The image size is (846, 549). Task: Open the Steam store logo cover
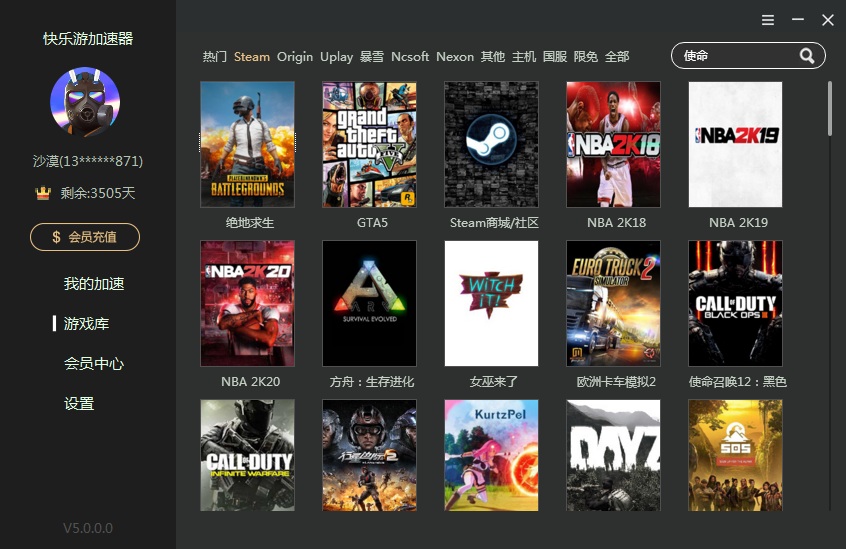[x=492, y=145]
